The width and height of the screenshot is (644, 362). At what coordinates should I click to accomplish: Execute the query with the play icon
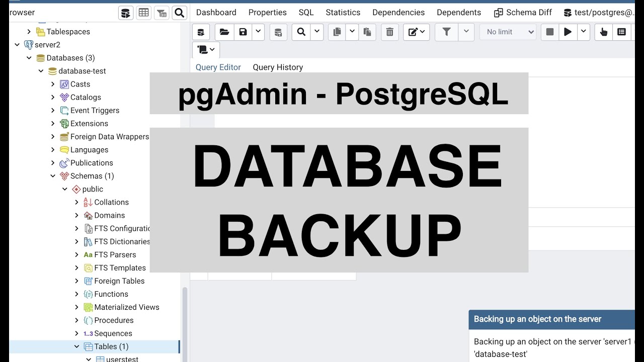point(568,32)
